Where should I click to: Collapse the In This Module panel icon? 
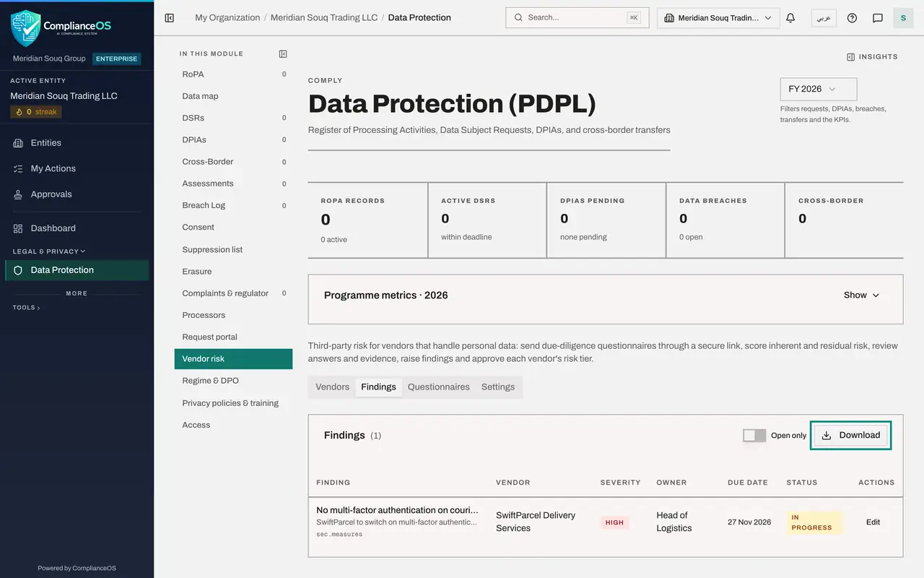tap(283, 53)
